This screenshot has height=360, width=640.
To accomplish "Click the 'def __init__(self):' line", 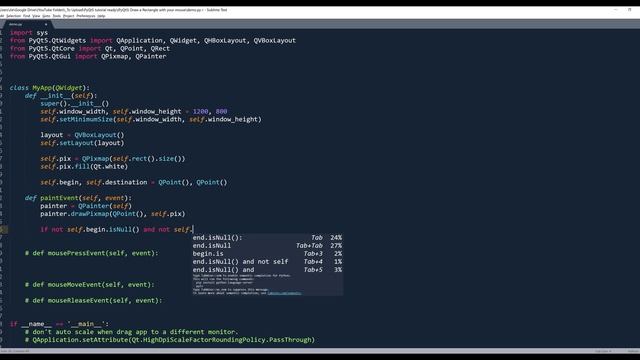I will (x=61, y=96).
